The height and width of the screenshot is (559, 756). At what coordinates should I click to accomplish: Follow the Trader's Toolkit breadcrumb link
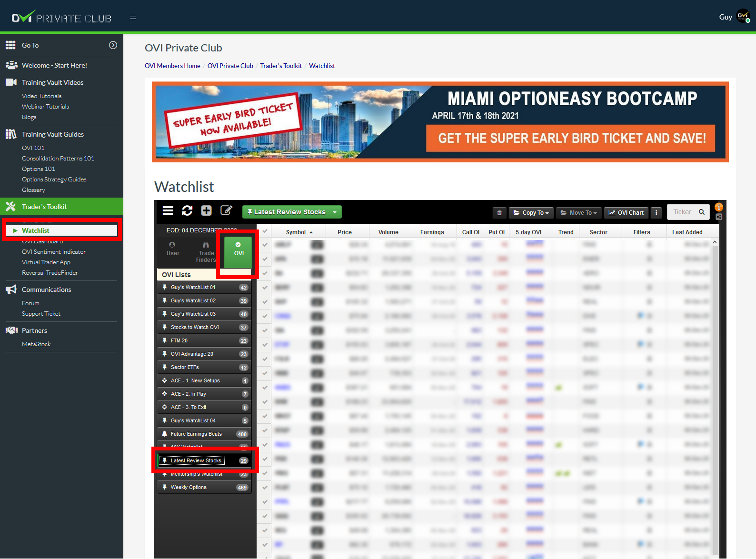tap(281, 66)
